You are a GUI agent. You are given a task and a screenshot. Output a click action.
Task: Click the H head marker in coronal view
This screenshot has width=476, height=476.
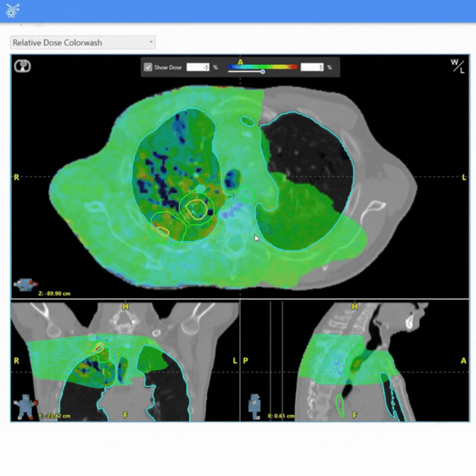coord(125,307)
